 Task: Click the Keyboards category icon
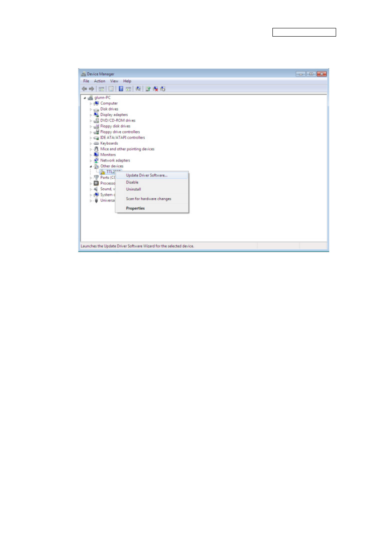click(x=96, y=143)
